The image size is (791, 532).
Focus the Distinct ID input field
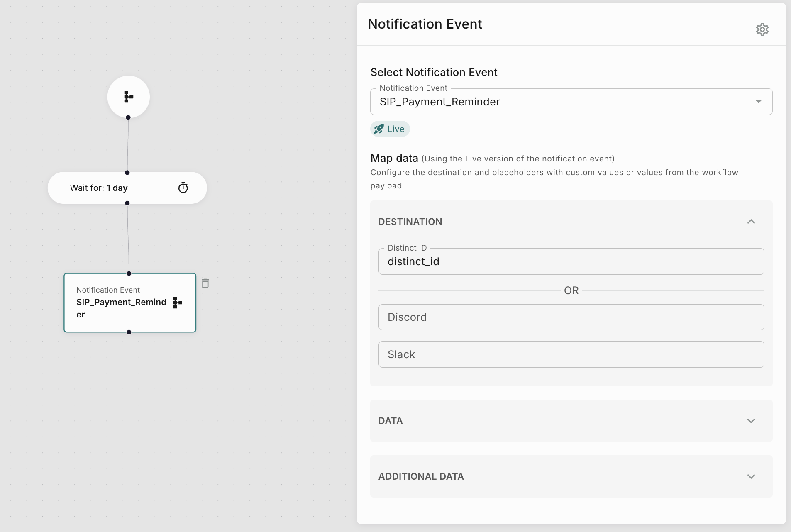coord(571,261)
